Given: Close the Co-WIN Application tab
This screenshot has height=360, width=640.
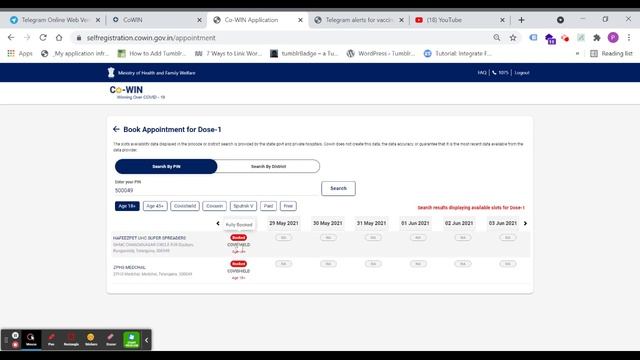Looking at the screenshot, I should (300, 20).
